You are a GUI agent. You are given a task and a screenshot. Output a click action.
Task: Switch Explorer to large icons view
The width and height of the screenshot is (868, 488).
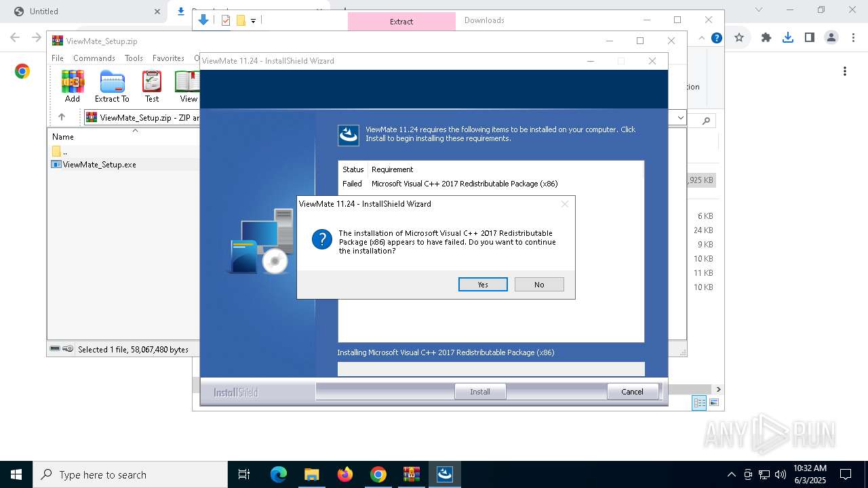pyautogui.click(x=714, y=403)
